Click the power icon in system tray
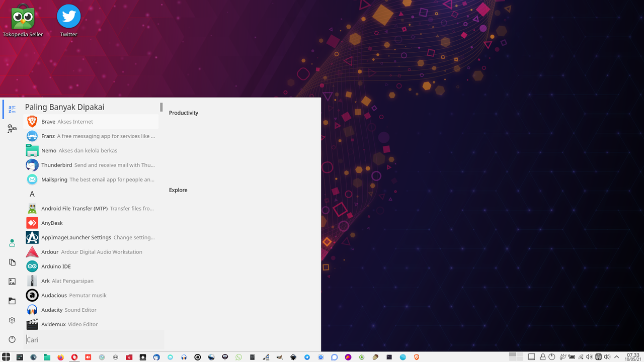 (x=552, y=357)
